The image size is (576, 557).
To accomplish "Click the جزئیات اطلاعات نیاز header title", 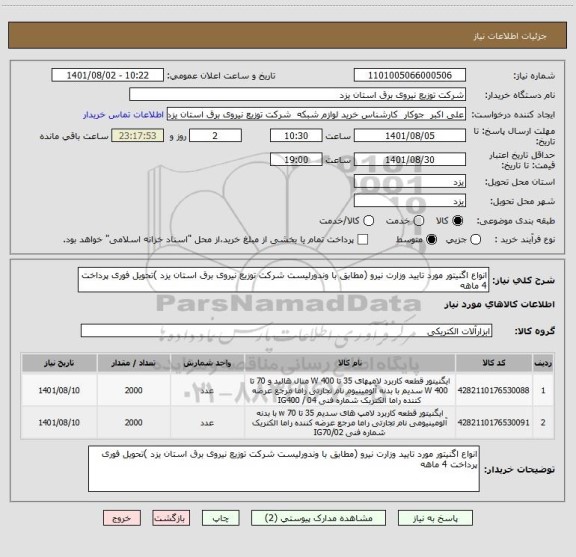I will [510, 36].
